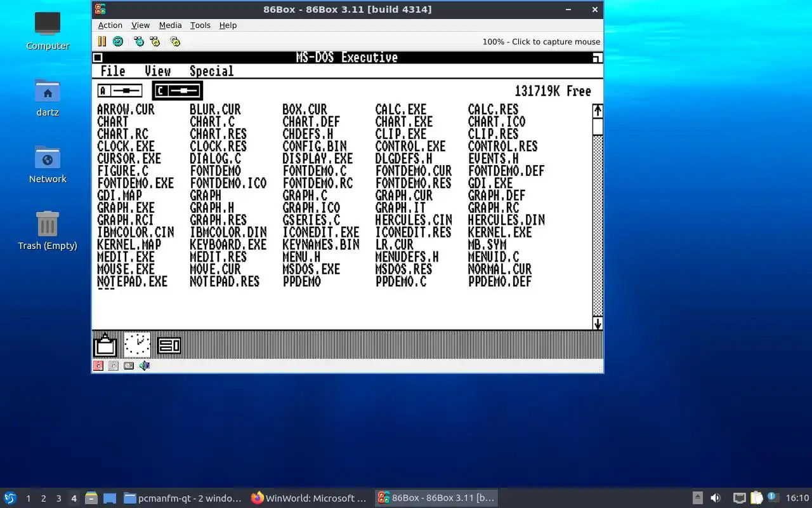Send Ctrl+Alt+Del using the toolbar icon
Screen dimensions: 812x508
coord(139,41)
